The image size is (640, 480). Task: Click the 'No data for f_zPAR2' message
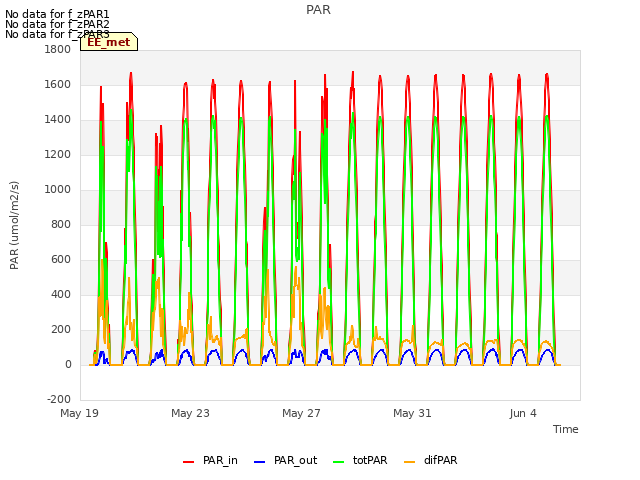57,24
